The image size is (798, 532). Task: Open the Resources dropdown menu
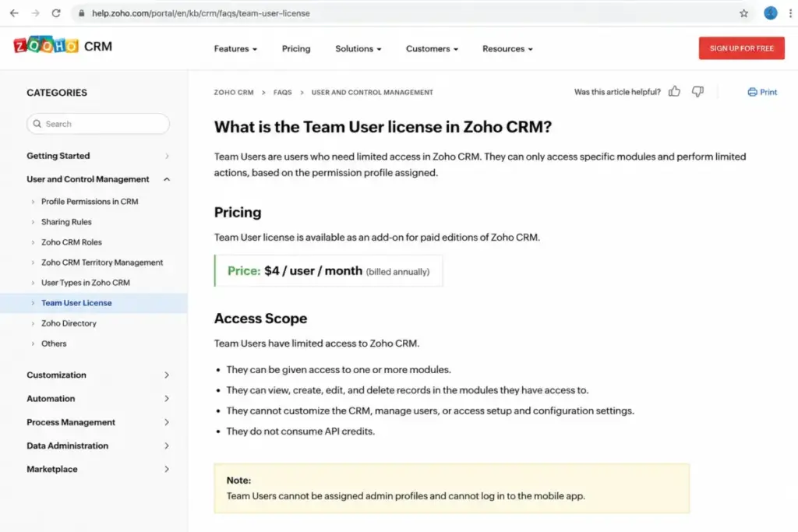(x=507, y=49)
